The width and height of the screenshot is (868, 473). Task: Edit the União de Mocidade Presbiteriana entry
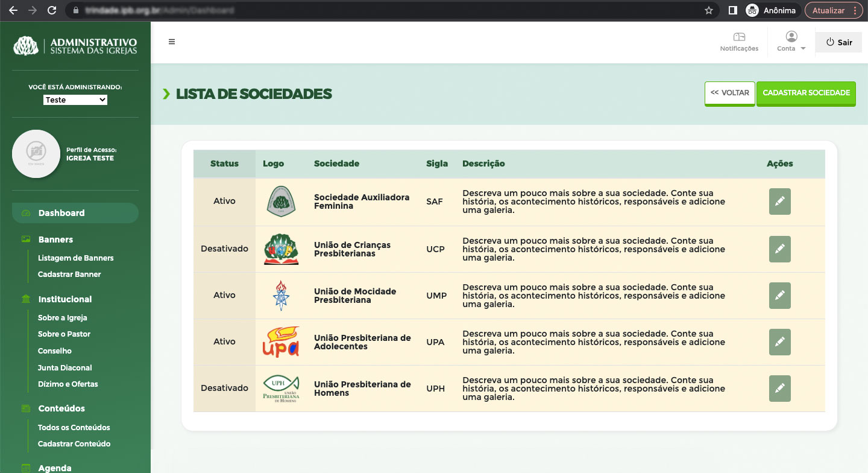coord(779,296)
